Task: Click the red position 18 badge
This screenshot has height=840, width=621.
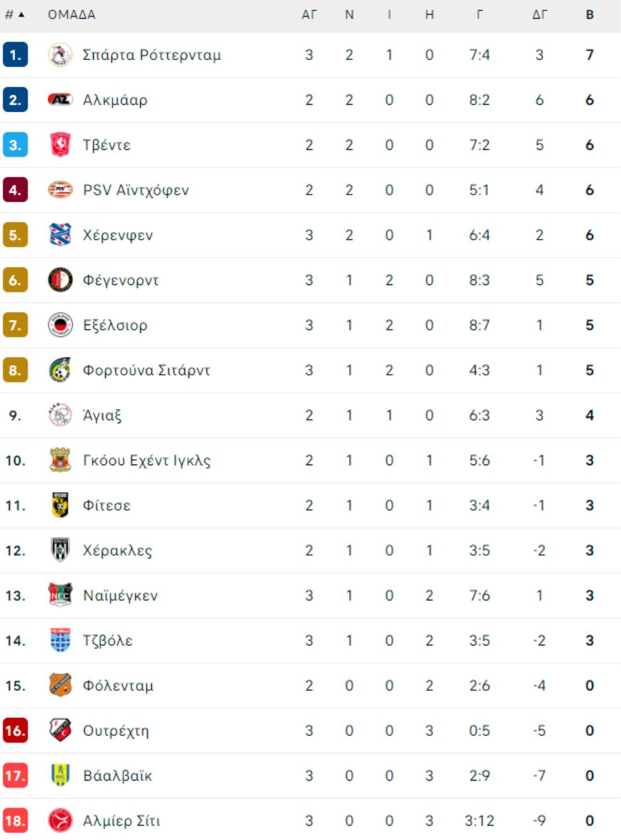Action: point(15,821)
